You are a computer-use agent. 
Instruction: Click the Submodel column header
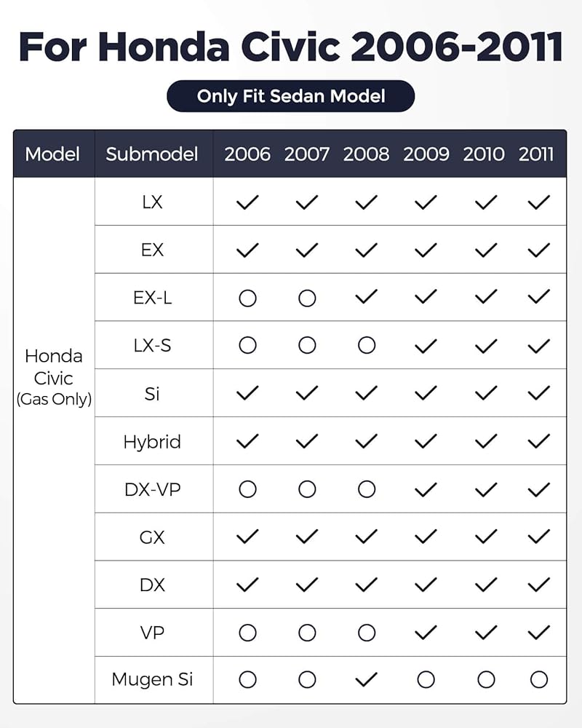[152, 154]
